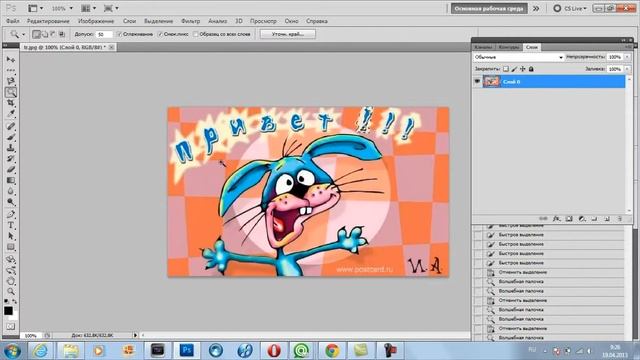Select the Pen tool
Viewport: 640px width, 360px height.
[11, 214]
